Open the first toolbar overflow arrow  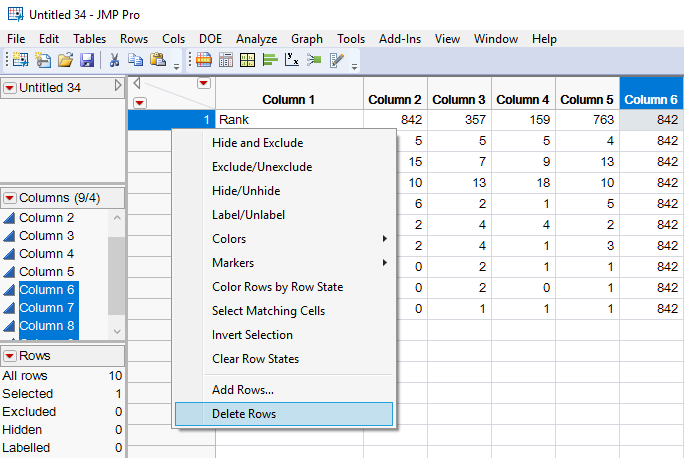176,67
